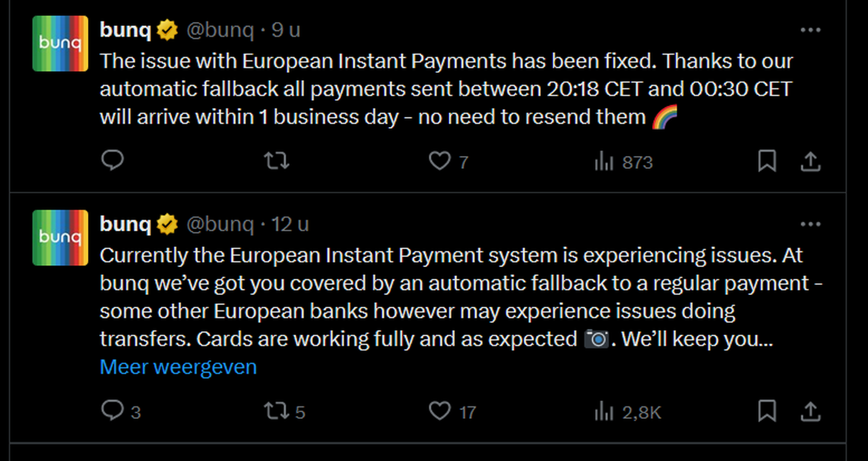Open @bunq handle on first tweet
Viewport: 868px width, 461px height.
click(220, 30)
